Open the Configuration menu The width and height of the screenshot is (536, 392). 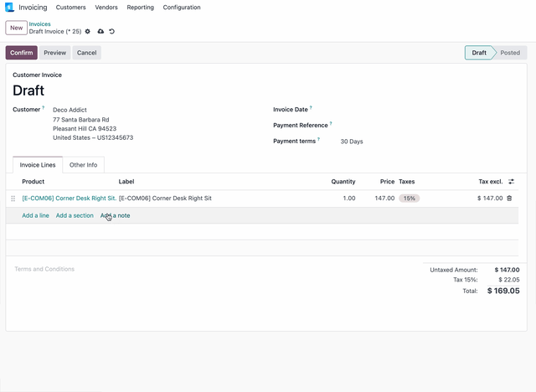[x=182, y=8]
